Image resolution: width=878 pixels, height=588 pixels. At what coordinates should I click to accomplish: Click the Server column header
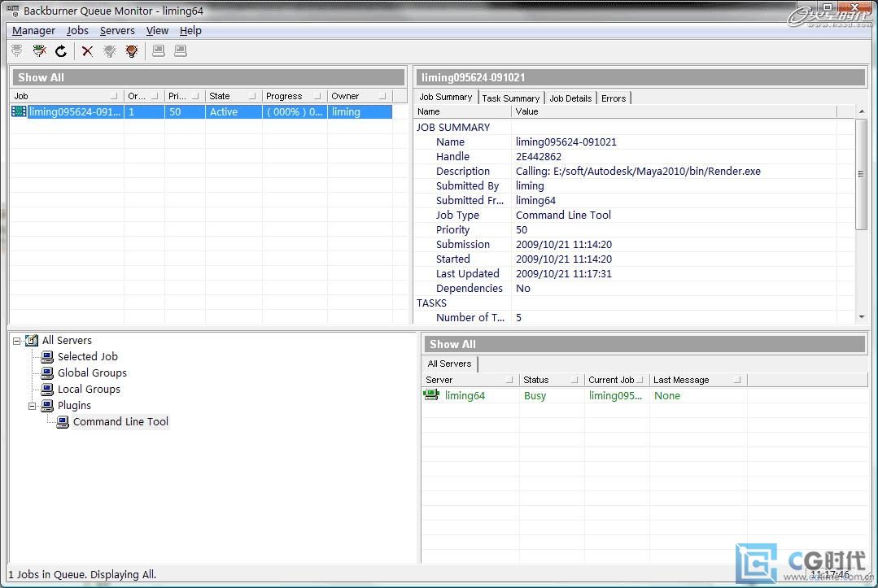point(470,380)
